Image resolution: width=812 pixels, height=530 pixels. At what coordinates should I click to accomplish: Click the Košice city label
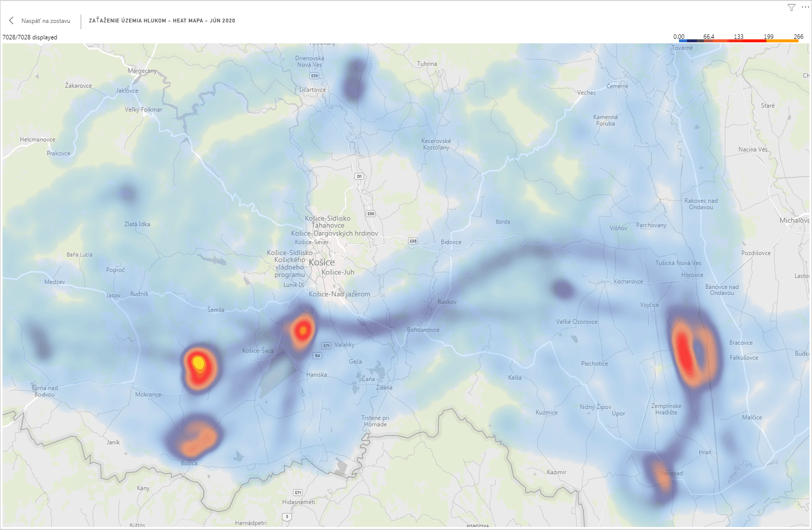[322, 263]
